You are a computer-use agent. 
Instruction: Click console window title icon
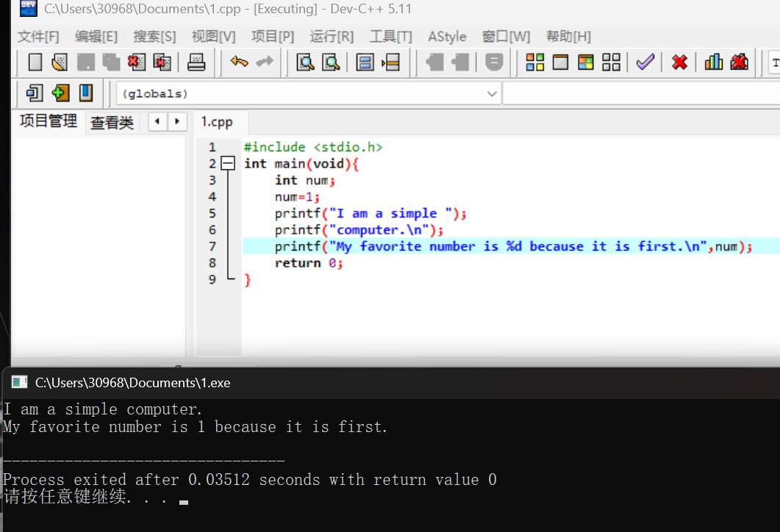tap(19, 382)
